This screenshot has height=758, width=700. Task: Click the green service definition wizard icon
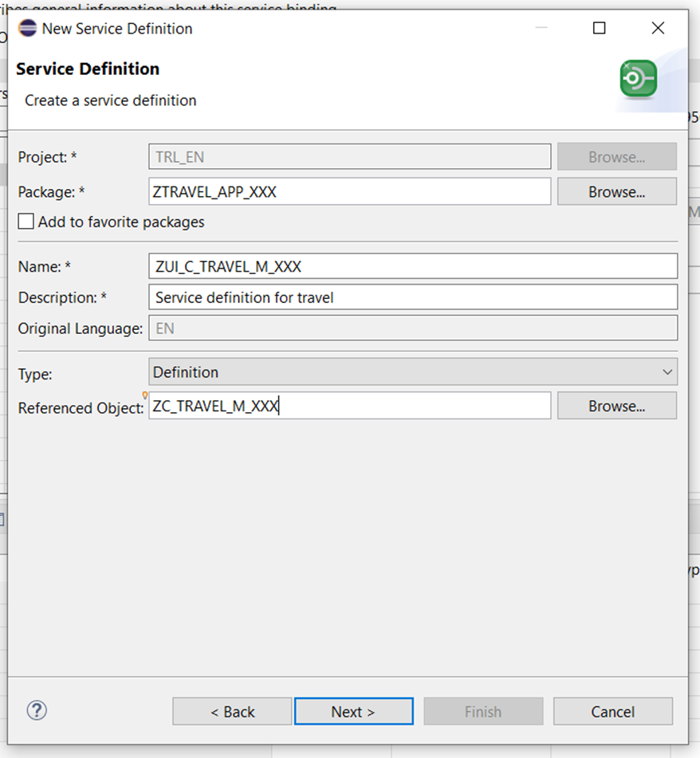[637, 78]
